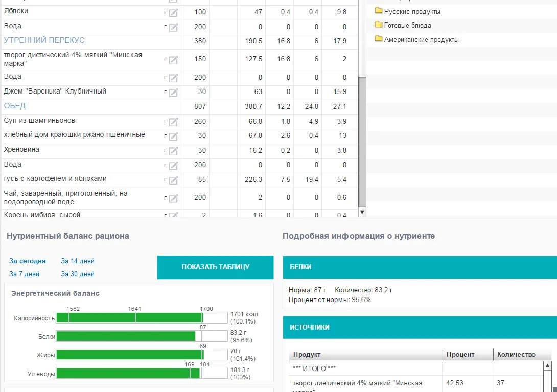
Task: Click the sources table scroll-up arrow
Action: point(547,365)
